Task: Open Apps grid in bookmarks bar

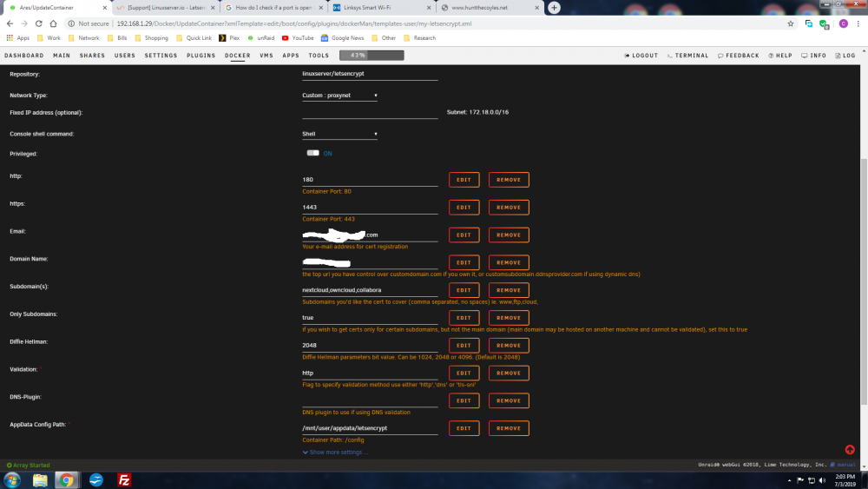Action: pos(17,38)
